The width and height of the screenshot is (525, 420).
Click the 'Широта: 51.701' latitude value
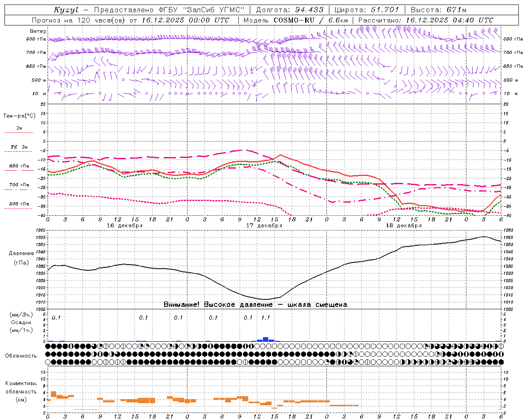point(367,10)
